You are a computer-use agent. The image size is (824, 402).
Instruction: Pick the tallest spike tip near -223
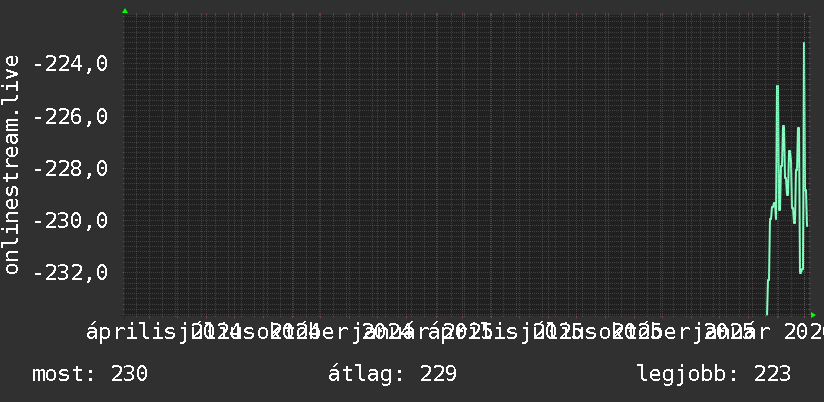point(804,43)
